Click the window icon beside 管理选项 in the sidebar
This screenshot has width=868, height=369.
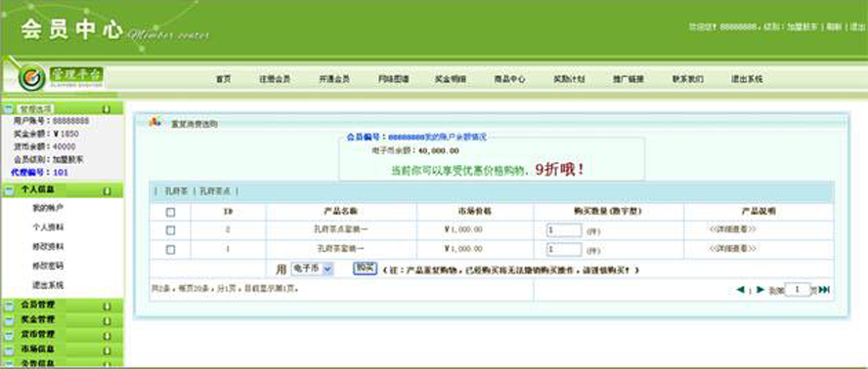click(9, 108)
